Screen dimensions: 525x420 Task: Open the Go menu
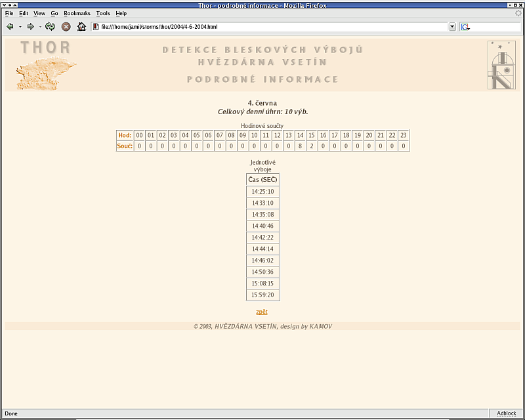tap(54, 13)
